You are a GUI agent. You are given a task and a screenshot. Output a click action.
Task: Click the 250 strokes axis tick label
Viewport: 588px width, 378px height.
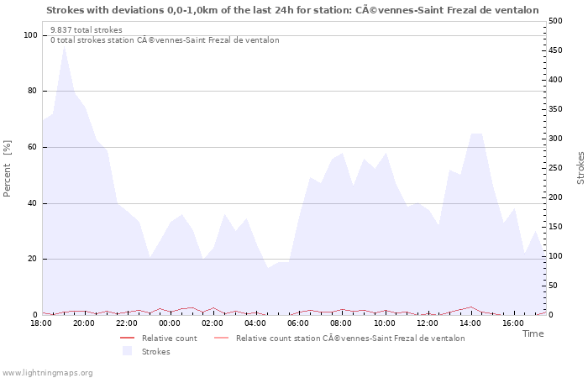coord(555,168)
